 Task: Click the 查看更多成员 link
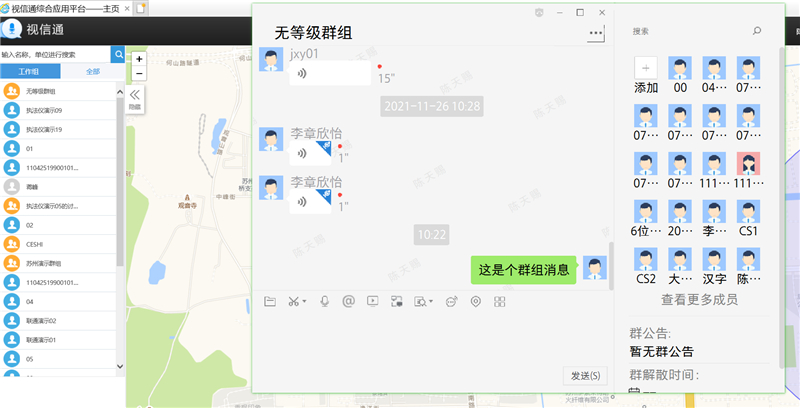coord(699,299)
